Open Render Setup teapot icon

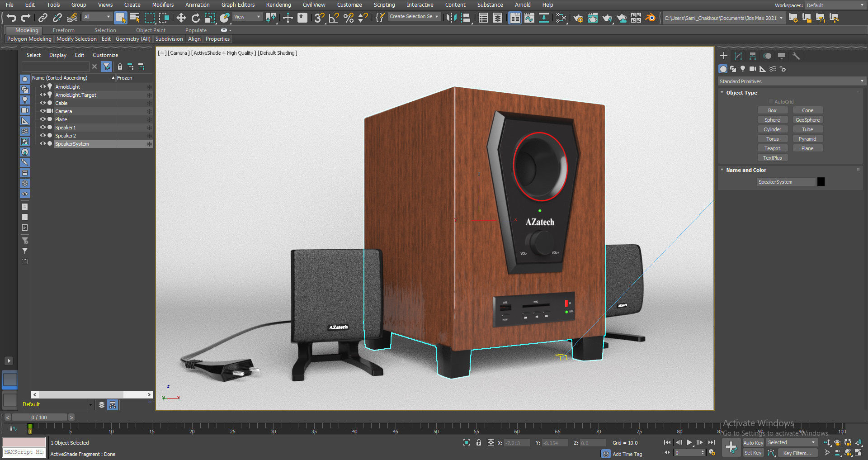click(x=578, y=18)
